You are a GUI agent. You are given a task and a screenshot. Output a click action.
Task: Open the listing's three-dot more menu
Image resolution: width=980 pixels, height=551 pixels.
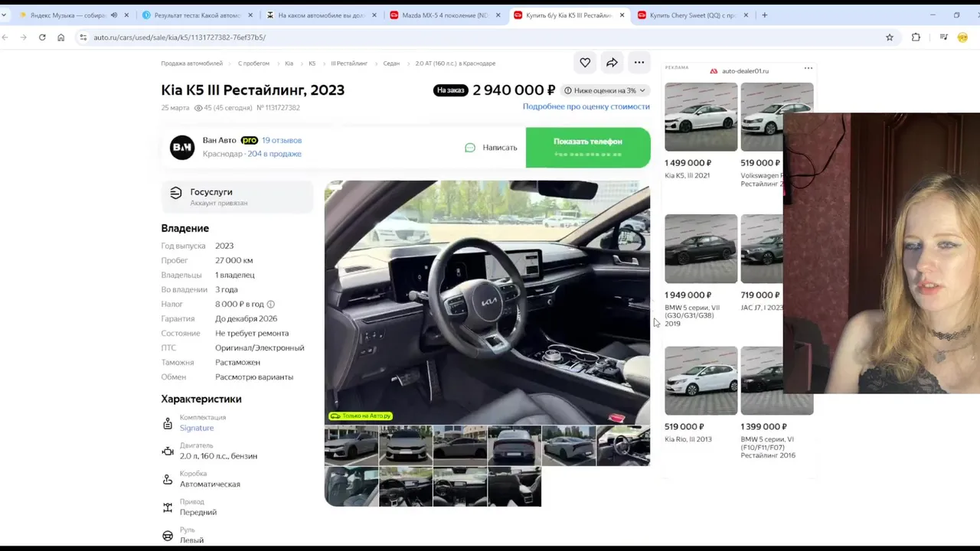click(x=639, y=63)
